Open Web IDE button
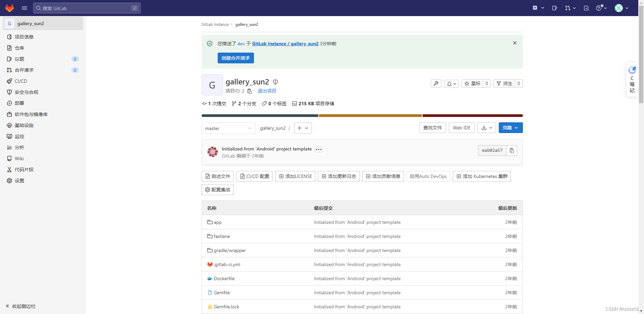Viewport: 644px width, 314px height. pyautogui.click(x=462, y=128)
